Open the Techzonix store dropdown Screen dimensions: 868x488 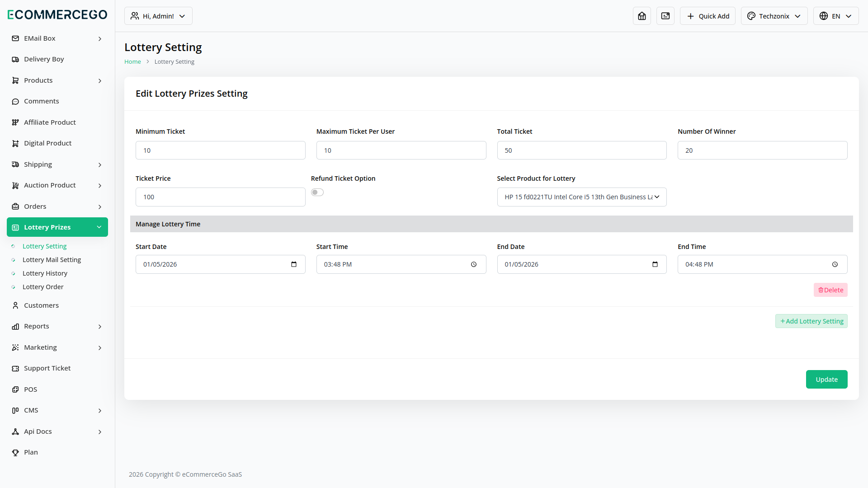(774, 16)
